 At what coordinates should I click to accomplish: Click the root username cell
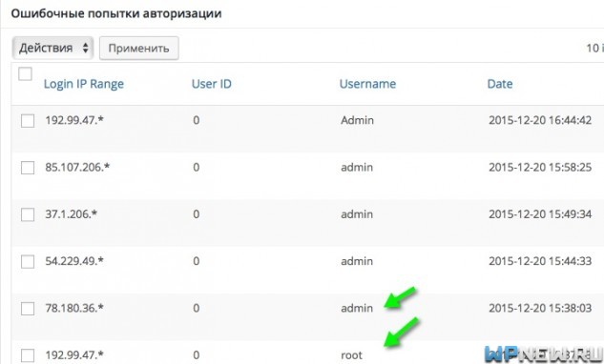(351, 355)
